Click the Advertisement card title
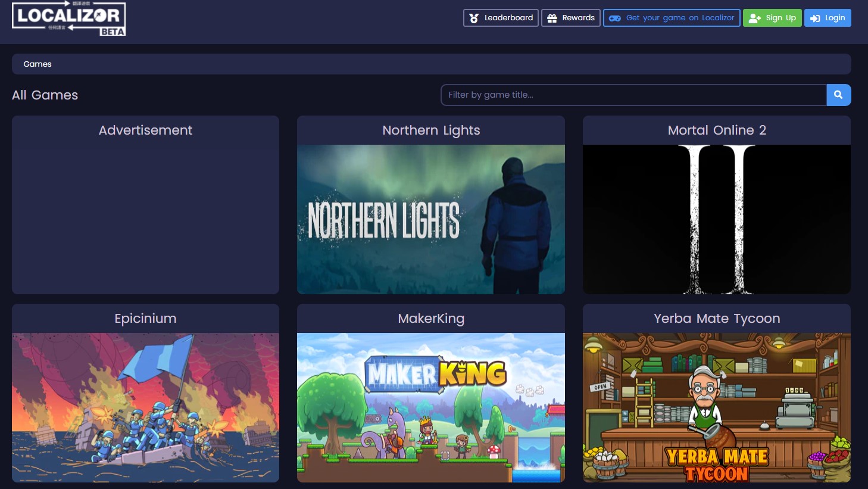Image resolution: width=868 pixels, height=489 pixels. (145, 130)
